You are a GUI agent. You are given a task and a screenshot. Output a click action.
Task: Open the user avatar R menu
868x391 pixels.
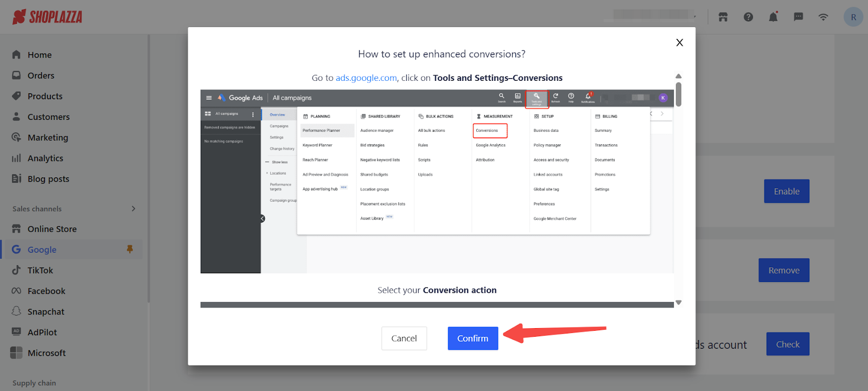click(x=853, y=17)
